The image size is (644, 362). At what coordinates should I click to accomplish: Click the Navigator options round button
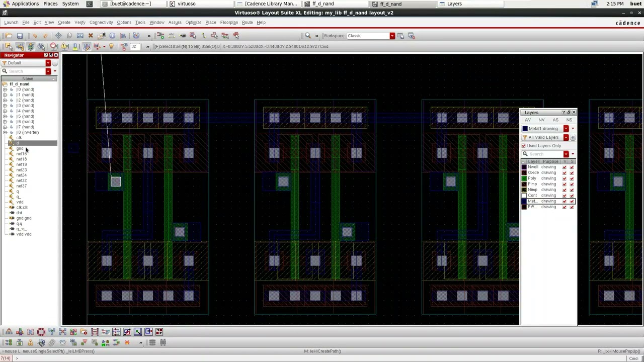55,63
